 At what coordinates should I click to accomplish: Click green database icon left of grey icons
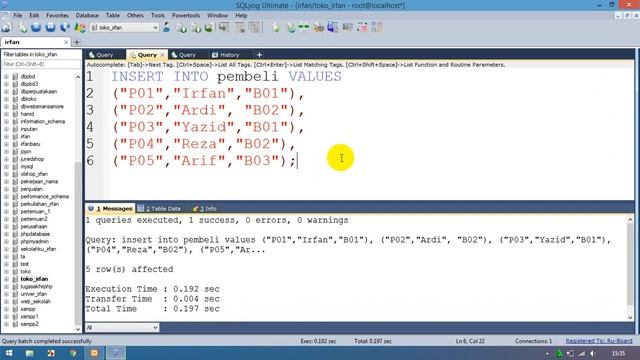210,28
